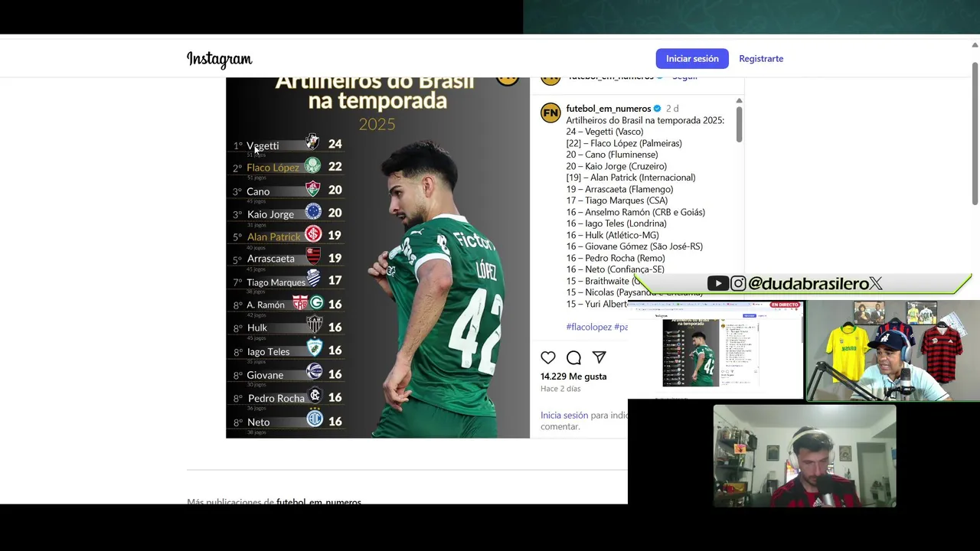Click the small screen-share preview thumbnail
This screenshot has height=551, width=980.
[715, 350]
